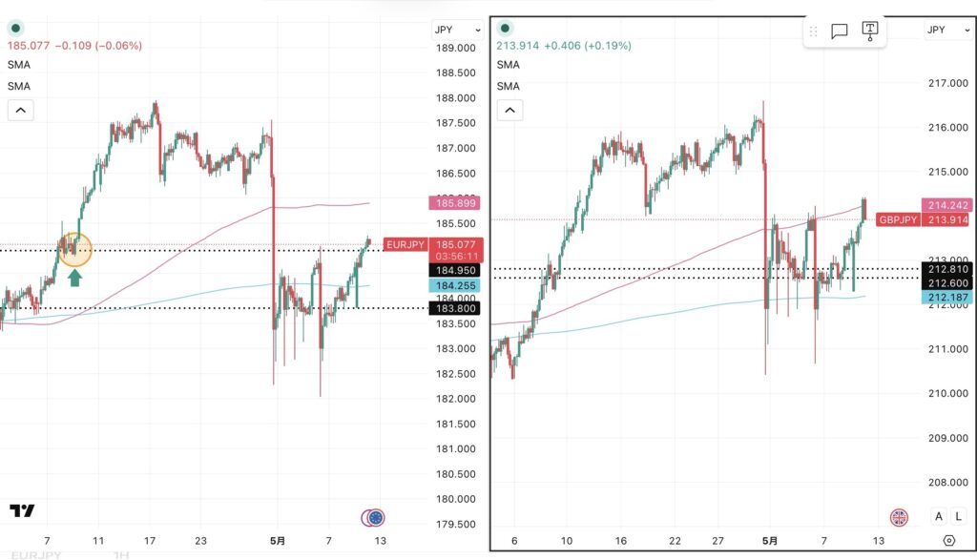Grab the floating toolbar drag handle
The height and width of the screenshot is (560, 977).
click(x=813, y=31)
